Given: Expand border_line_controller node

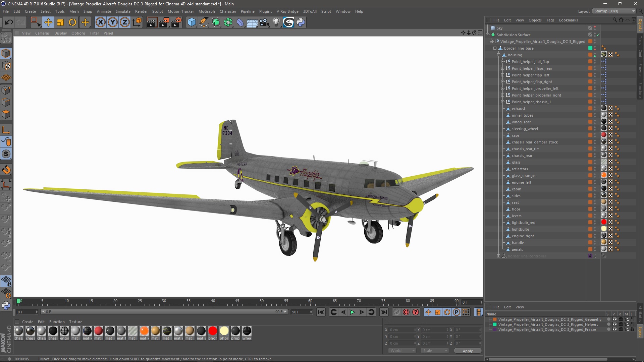Looking at the screenshot, I should [x=499, y=256].
